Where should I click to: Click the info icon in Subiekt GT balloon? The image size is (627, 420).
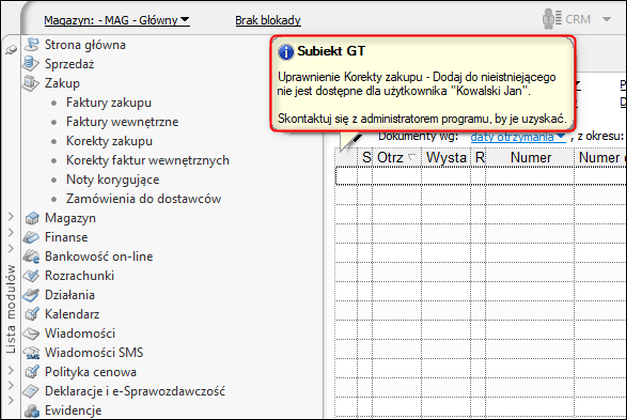[x=286, y=52]
